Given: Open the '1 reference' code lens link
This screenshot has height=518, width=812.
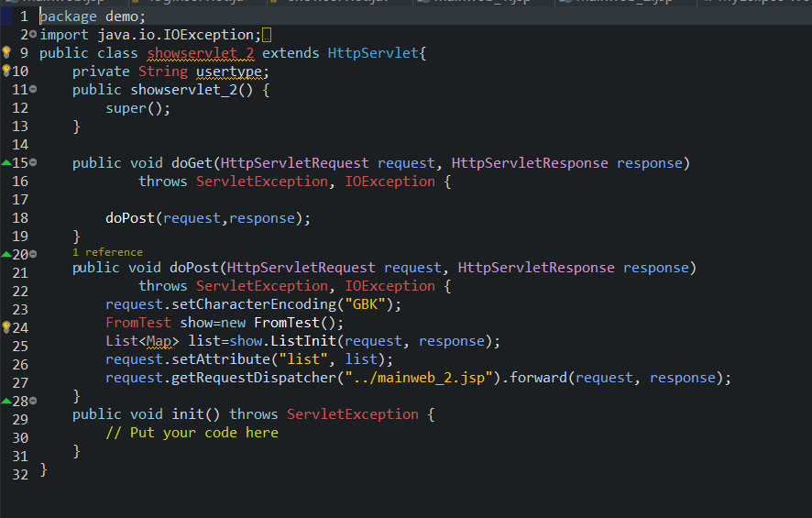Looking at the screenshot, I should pos(108,252).
